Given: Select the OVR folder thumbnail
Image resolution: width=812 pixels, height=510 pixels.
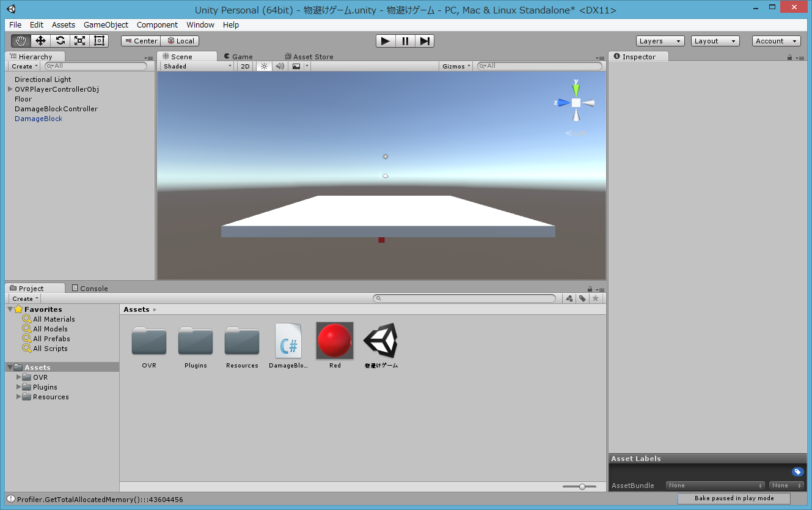Looking at the screenshot, I should click(x=149, y=341).
